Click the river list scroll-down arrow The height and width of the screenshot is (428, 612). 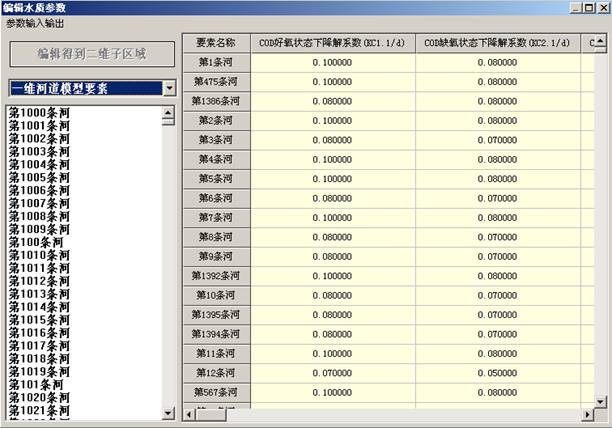pyautogui.click(x=168, y=412)
